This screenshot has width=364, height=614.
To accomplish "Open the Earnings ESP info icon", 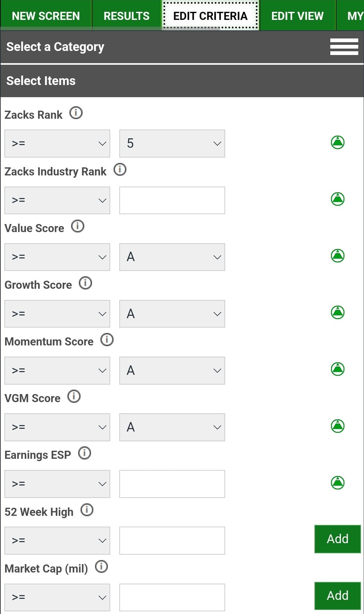I will click(85, 453).
